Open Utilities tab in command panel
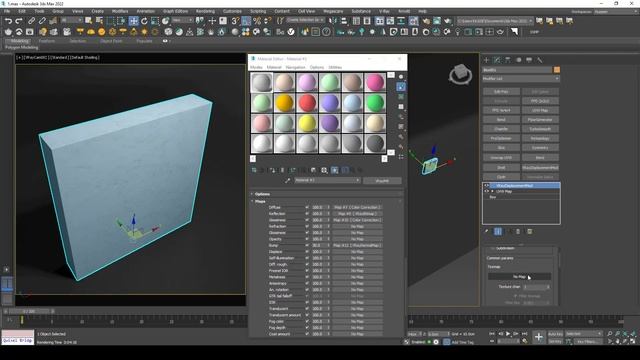This screenshot has width=640, height=360. (x=540, y=60)
